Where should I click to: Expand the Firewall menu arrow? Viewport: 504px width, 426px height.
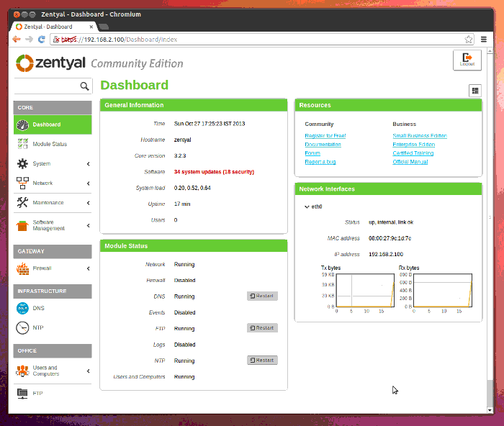pos(89,268)
